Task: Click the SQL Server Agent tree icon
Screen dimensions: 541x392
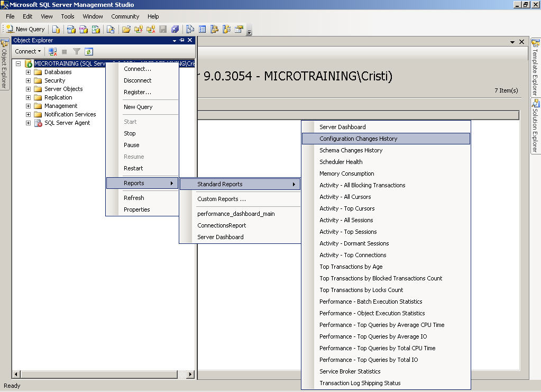Action: (x=38, y=123)
